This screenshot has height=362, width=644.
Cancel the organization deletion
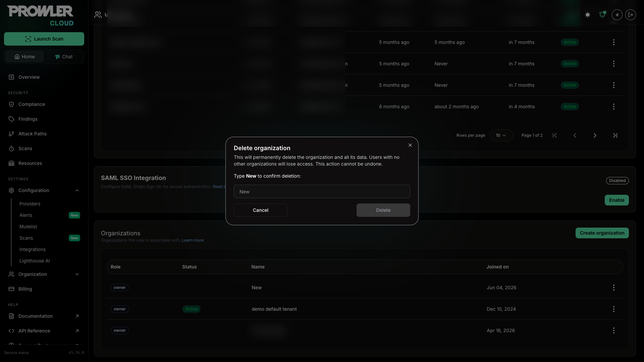pyautogui.click(x=260, y=210)
